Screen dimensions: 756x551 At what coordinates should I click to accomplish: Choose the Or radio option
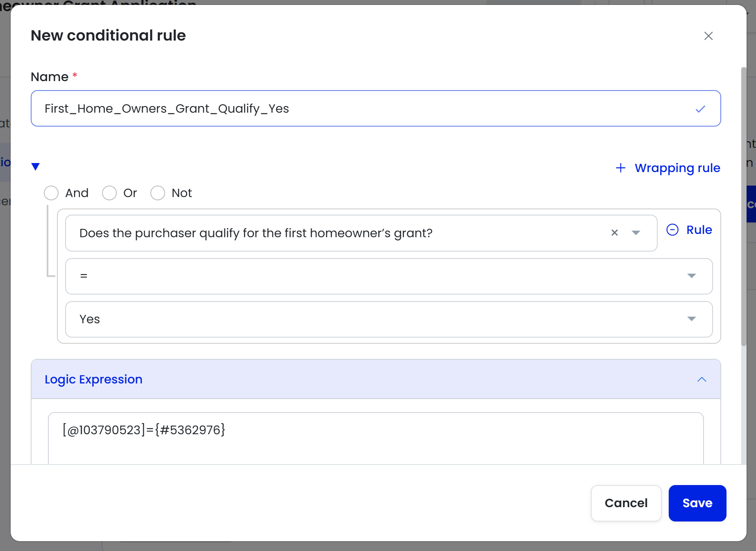pyautogui.click(x=109, y=193)
